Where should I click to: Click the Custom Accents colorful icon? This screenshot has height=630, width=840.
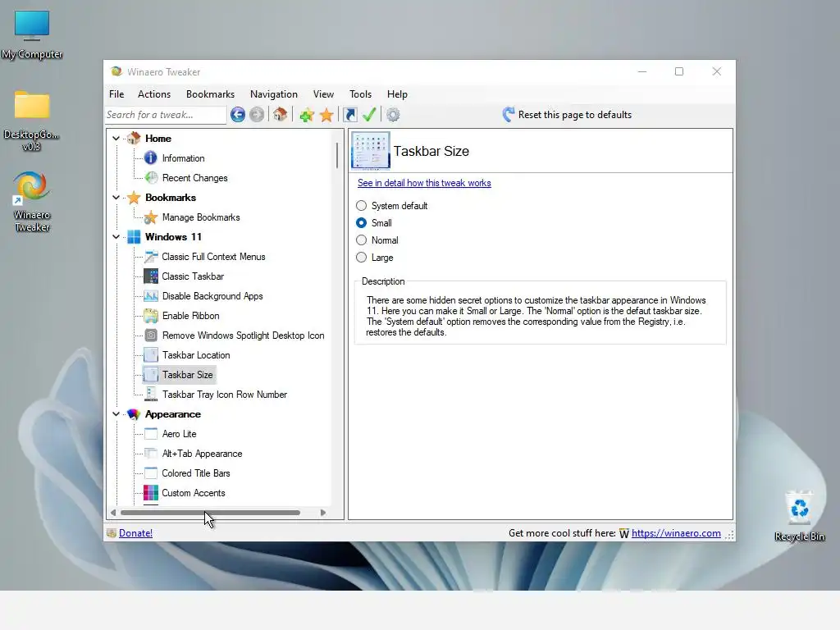click(x=151, y=493)
